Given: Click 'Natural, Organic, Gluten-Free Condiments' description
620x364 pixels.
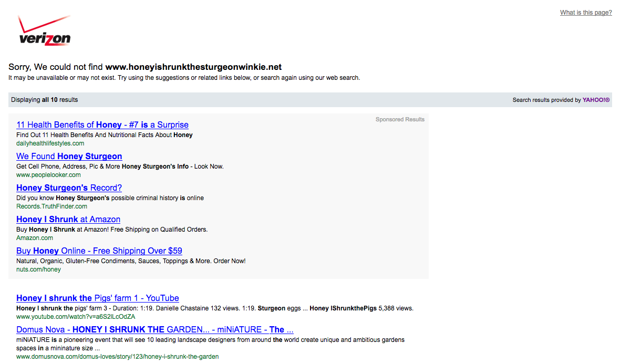Looking at the screenshot, I should pos(131,261).
